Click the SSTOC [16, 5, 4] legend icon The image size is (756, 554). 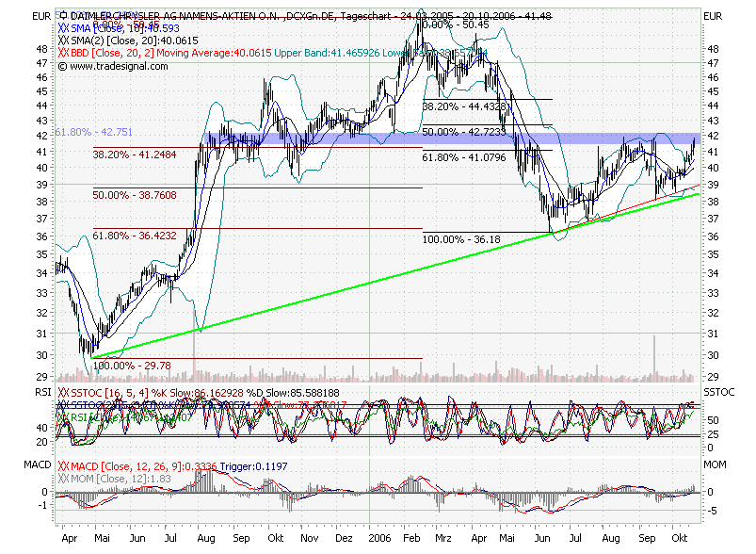tap(62, 390)
